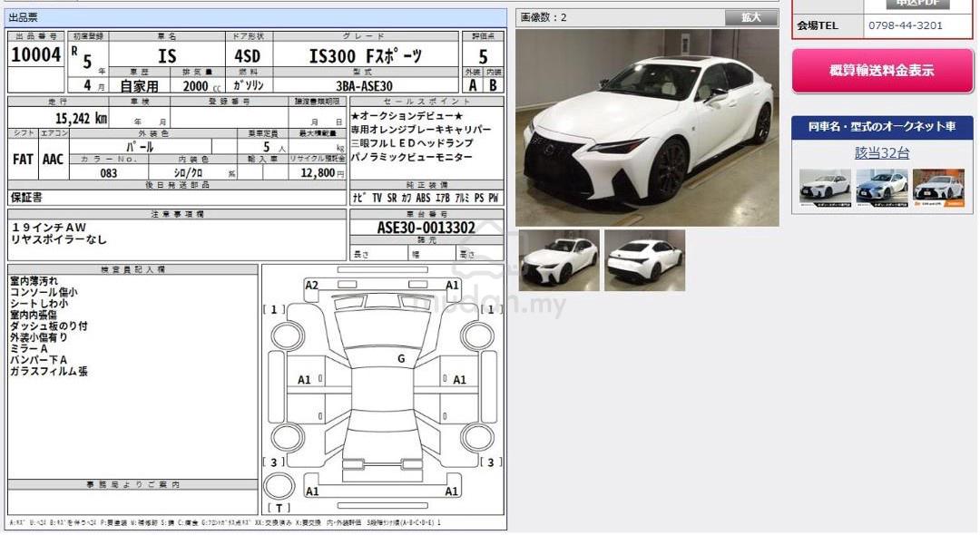Click the lot number 10004
Viewport: 980px width, 535px height.
pyautogui.click(x=35, y=55)
